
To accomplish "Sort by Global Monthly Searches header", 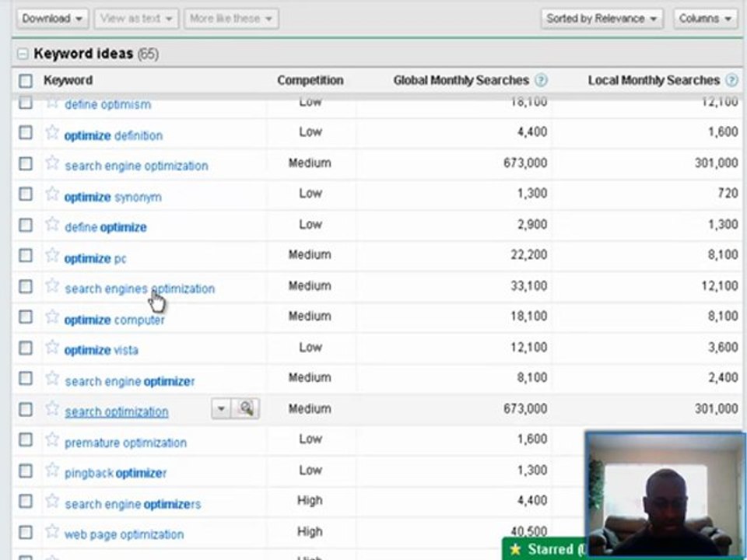I will click(461, 80).
